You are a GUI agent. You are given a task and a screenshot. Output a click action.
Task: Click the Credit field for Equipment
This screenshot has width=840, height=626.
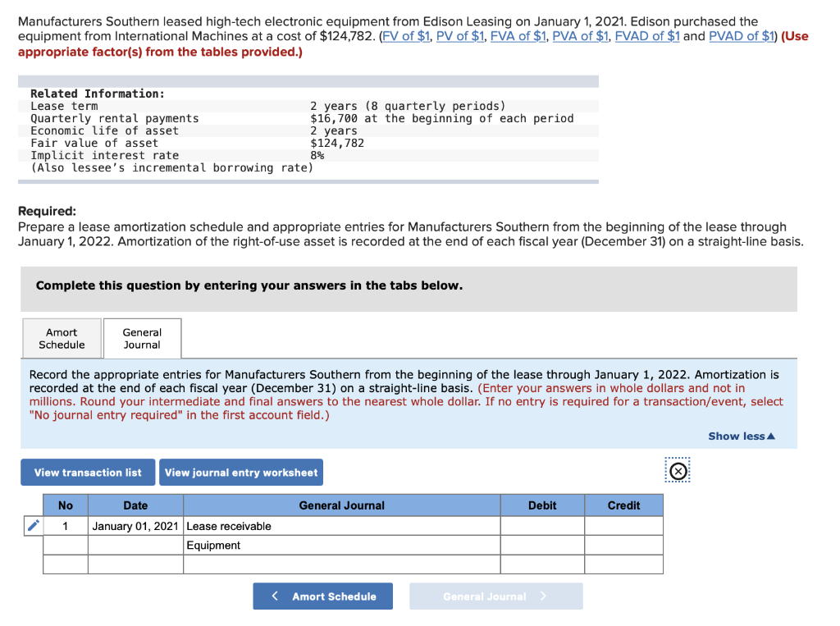pyautogui.click(x=623, y=545)
